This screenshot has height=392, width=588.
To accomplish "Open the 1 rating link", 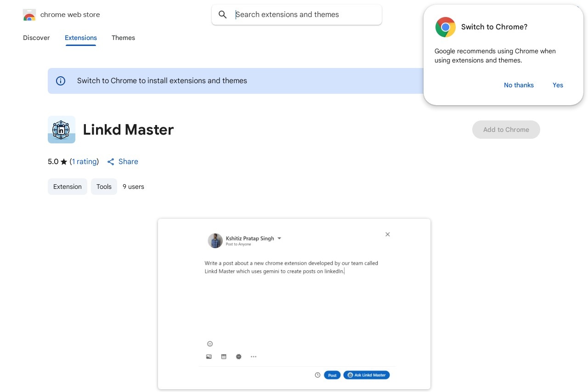I will (x=85, y=162).
